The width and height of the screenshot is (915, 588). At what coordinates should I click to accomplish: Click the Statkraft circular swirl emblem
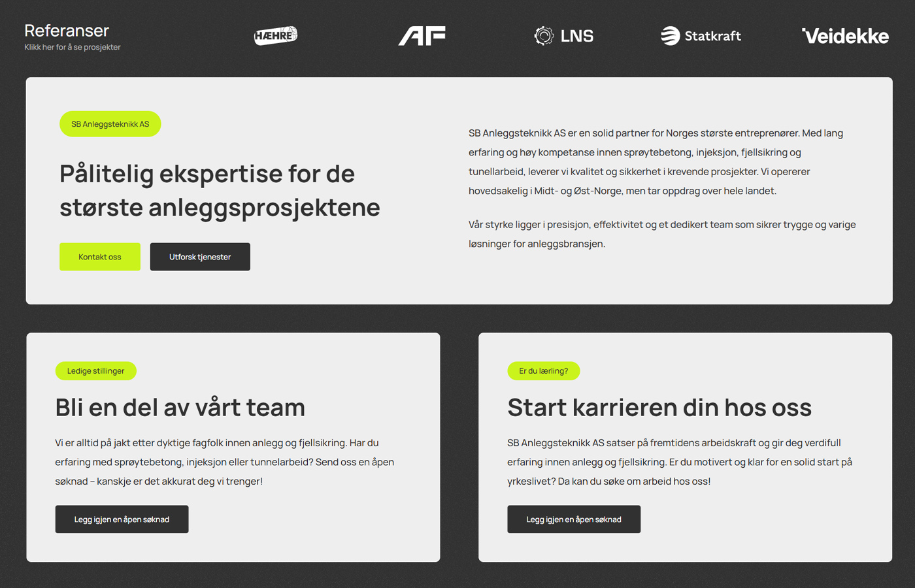[670, 36]
